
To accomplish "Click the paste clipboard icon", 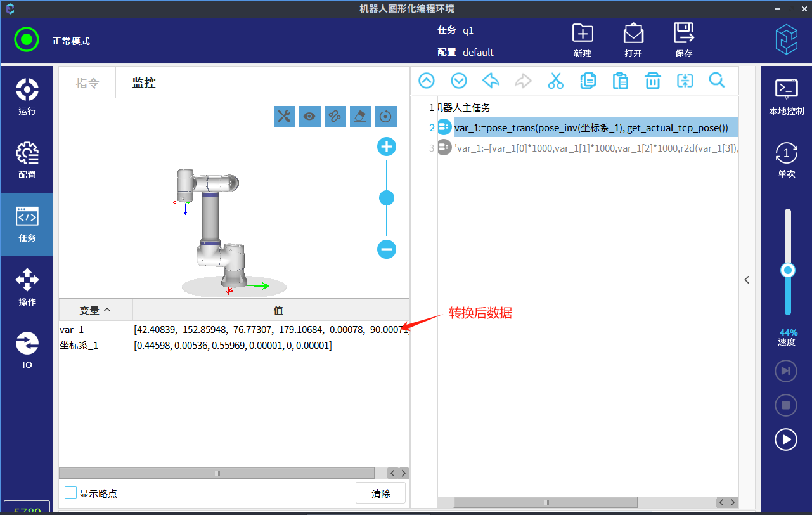I will tap(620, 81).
